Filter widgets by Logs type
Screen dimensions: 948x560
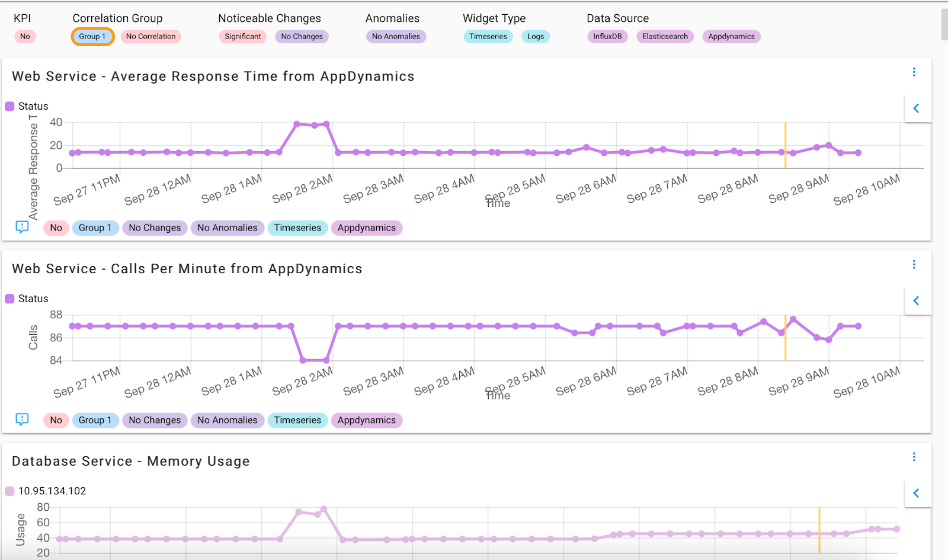click(x=536, y=36)
